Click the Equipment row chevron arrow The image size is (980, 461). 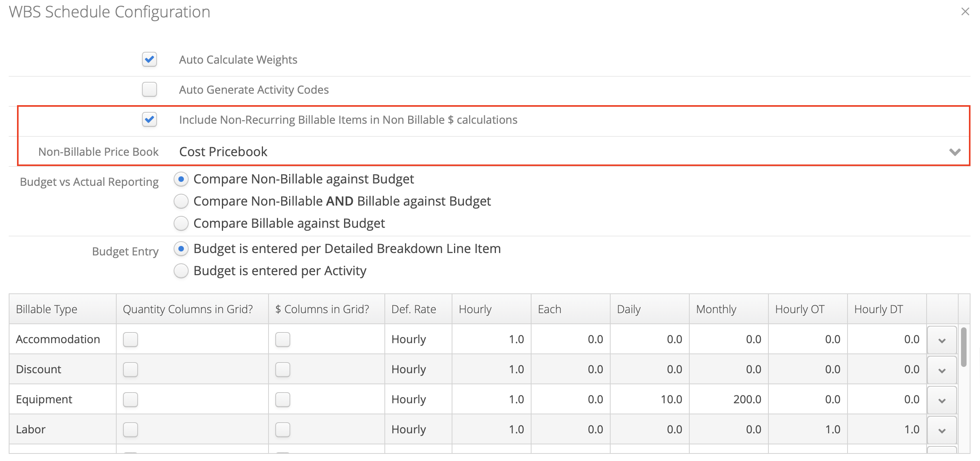pos(942,400)
